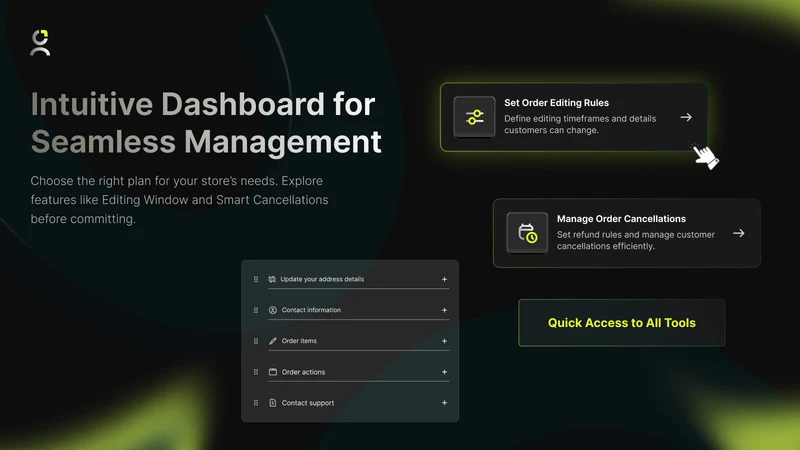This screenshot has width=800, height=450.
Task: Click the Intuitive Dashboard for Seamless Management heading
Action: pos(206,122)
